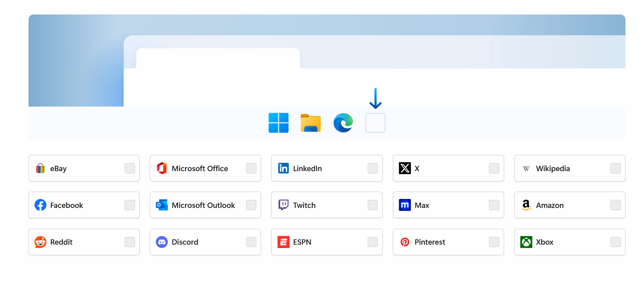
Task: Click the eBay shopping bag icon
Action: (40, 168)
